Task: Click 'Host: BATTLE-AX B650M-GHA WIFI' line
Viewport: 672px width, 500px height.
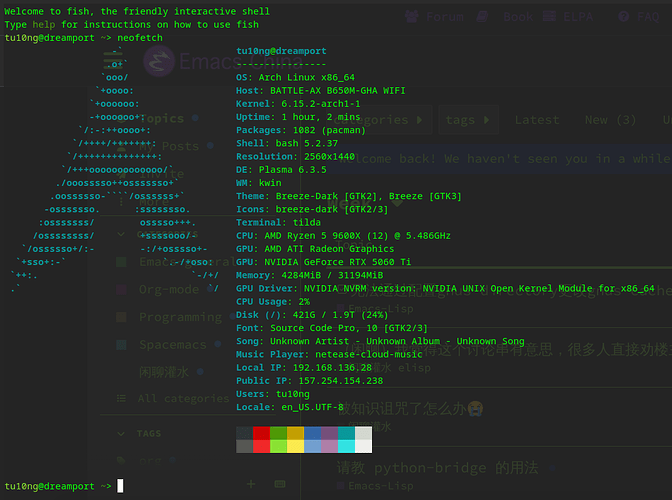Action: click(x=321, y=91)
